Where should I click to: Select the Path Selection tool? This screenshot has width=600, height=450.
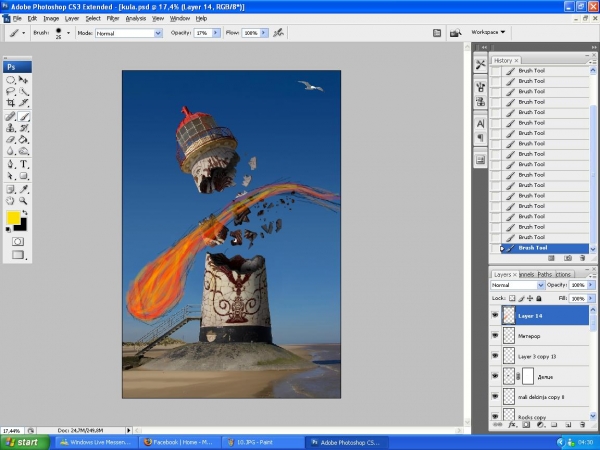click(10, 176)
